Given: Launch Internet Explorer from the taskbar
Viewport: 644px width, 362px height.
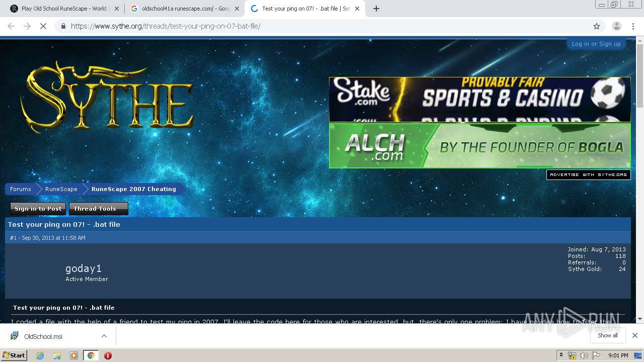Looking at the screenshot, I should tap(40, 355).
